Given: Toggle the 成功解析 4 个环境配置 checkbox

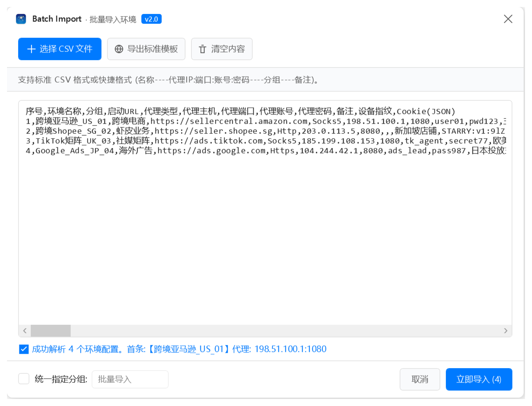Looking at the screenshot, I should coord(24,349).
